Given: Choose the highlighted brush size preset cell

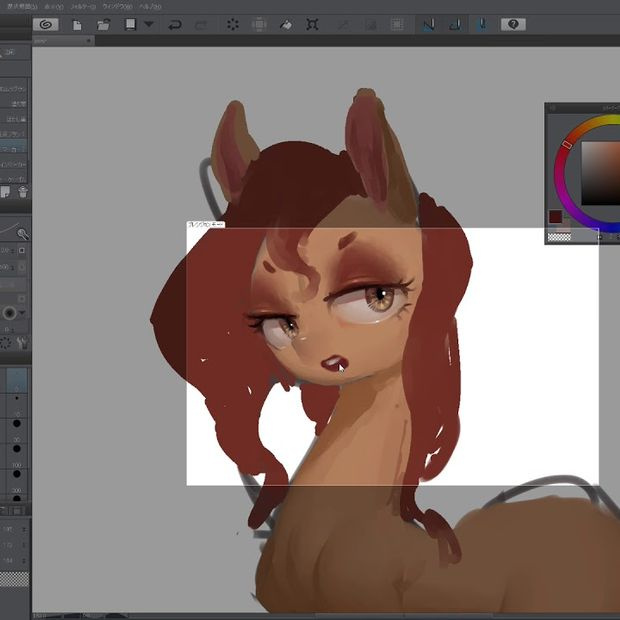Looking at the screenshot, I should click(x=17, y=380).
